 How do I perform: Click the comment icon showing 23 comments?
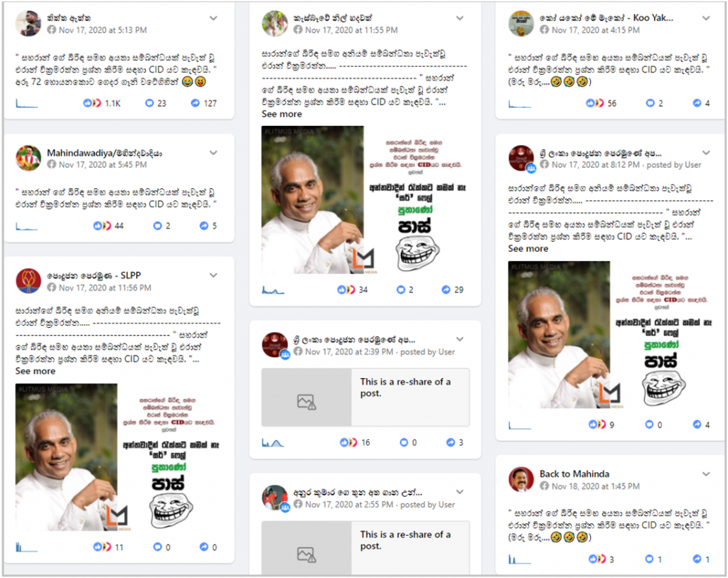tap(149, 103)
